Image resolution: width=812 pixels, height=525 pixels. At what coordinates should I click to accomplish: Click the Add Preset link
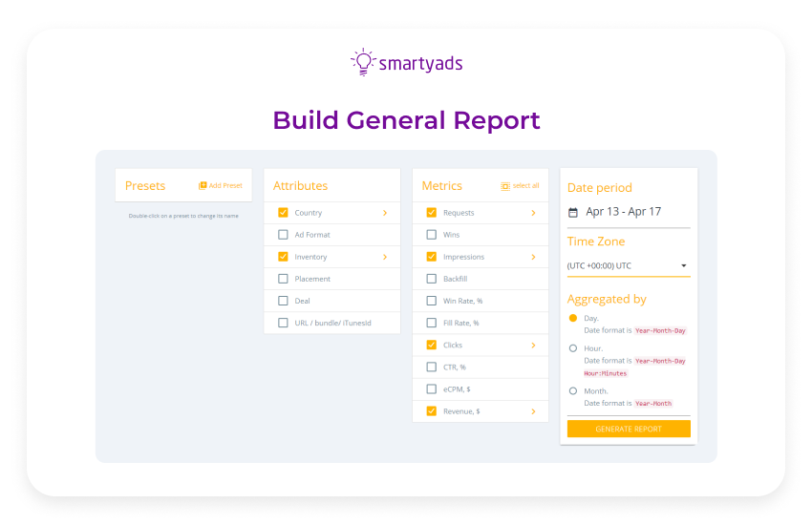[x=225, y=186]
